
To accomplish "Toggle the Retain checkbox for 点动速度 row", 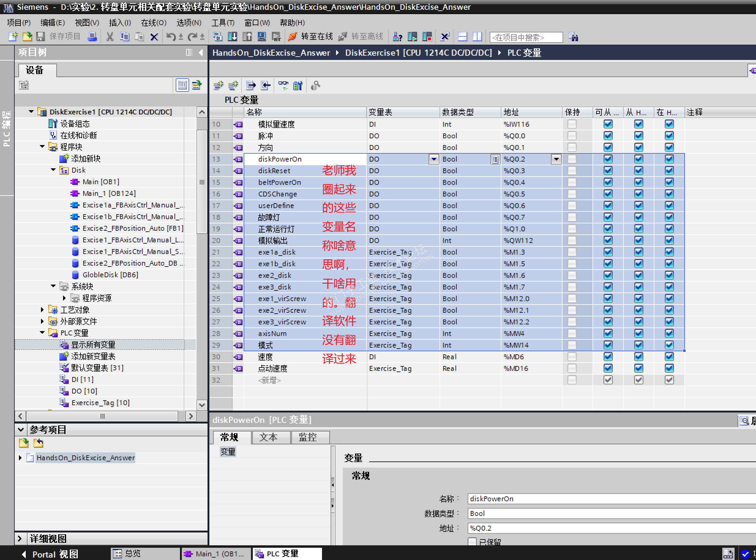I will pyautogui.click(x=572, y=368).
